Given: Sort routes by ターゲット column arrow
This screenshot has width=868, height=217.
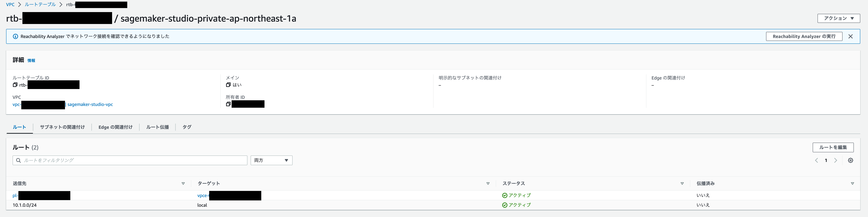Looking at the screenshot, I should click(488, 184).
